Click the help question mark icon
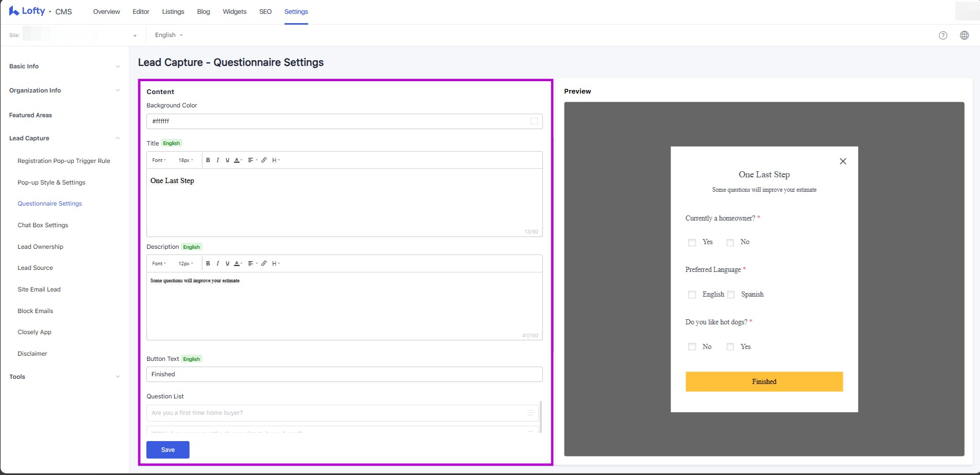The image size is (980, 475). tap(943, 35)
